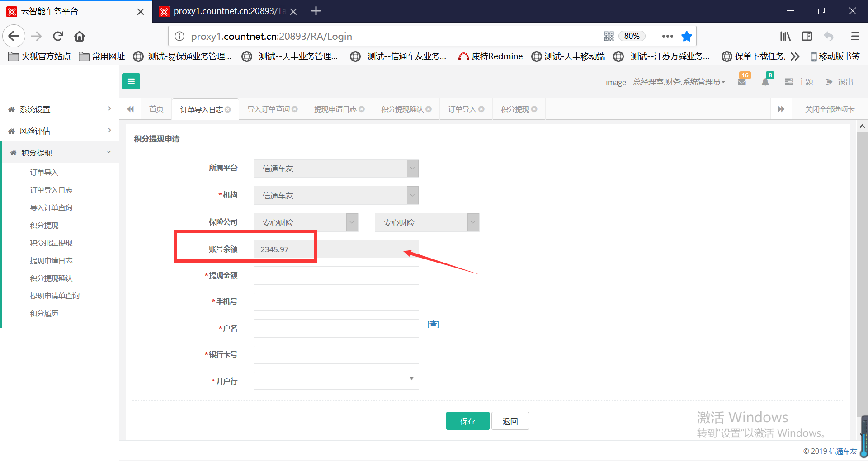Close the 订单导入日志 tab with its x icon

228,109
